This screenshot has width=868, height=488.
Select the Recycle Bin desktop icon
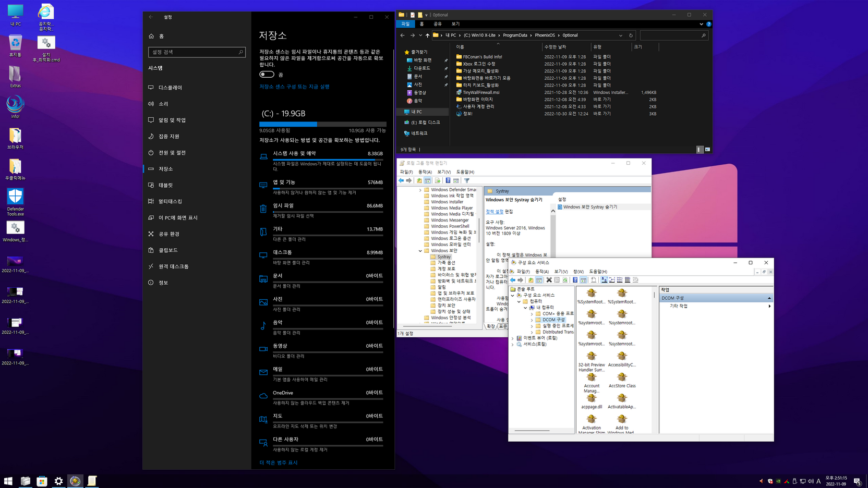point(15,46)
